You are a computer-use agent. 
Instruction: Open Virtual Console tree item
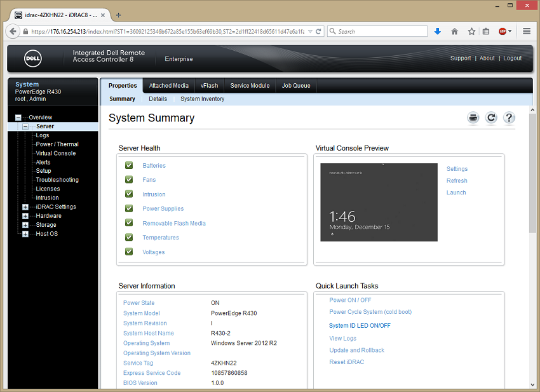[x=56, y=153]
